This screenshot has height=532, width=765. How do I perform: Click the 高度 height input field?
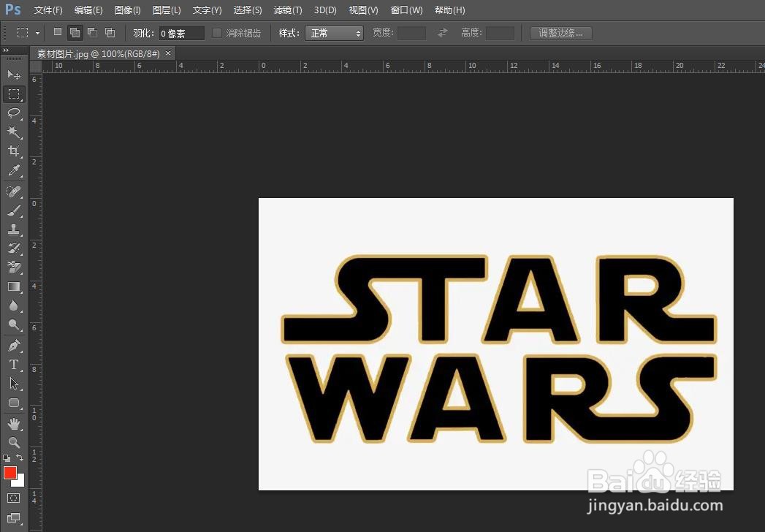tap(500, 33)
